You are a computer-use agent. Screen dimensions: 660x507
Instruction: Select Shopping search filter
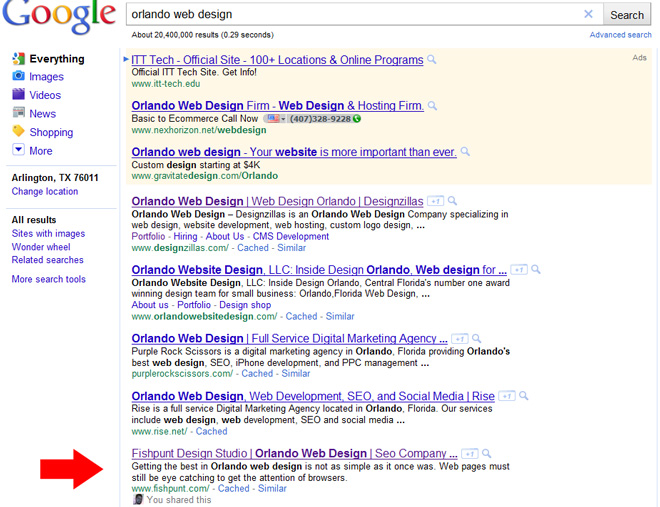(x=51, y=132)
